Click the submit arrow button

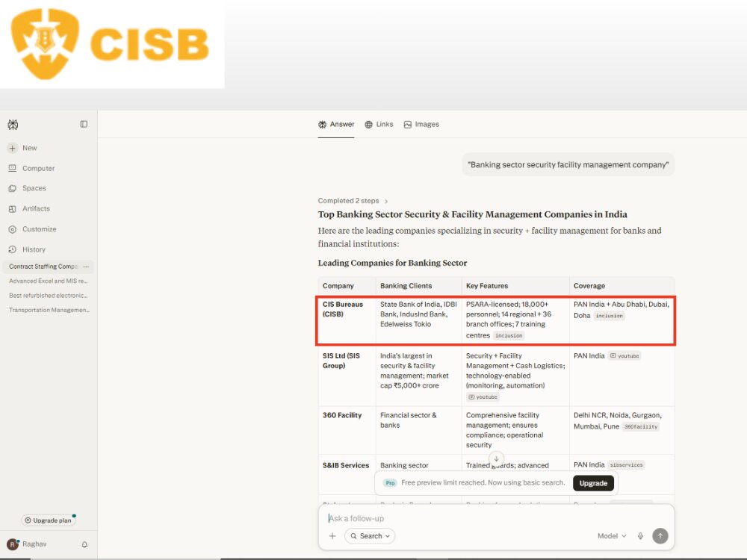click(660, 536)
